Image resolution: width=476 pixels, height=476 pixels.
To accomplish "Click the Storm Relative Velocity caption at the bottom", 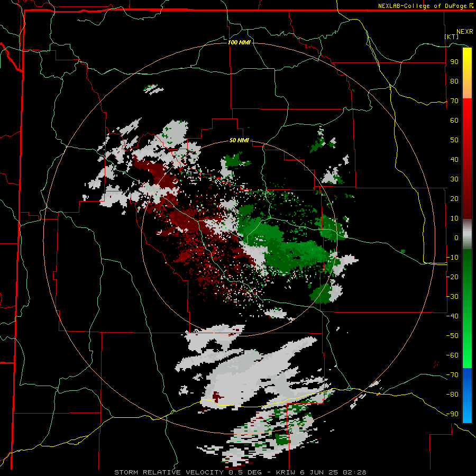I will point(240,472).
